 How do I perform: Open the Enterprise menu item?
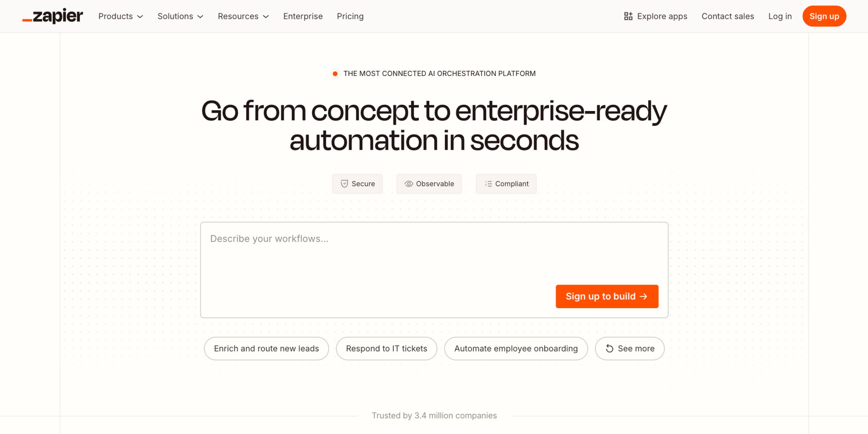point(303,16)
